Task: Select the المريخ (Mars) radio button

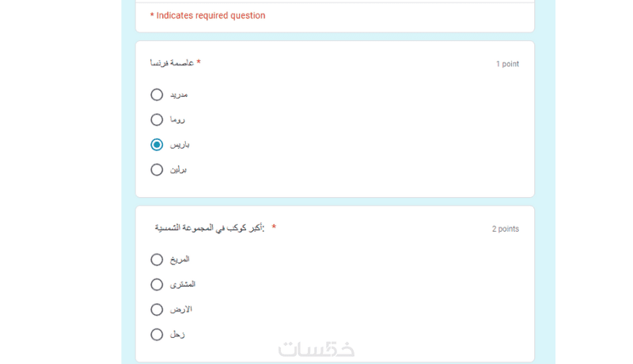Action: [x=157, y=260]
